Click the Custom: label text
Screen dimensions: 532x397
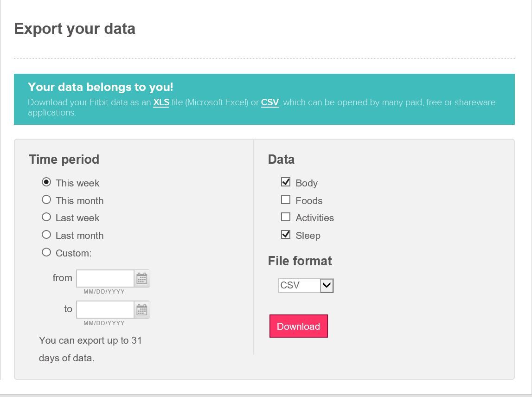pos(73,253)
